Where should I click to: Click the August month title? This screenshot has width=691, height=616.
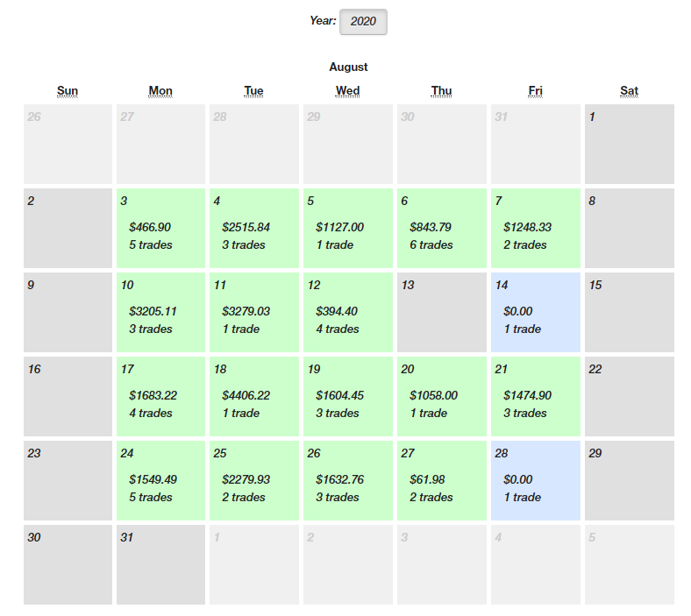[x=348, y=67]
